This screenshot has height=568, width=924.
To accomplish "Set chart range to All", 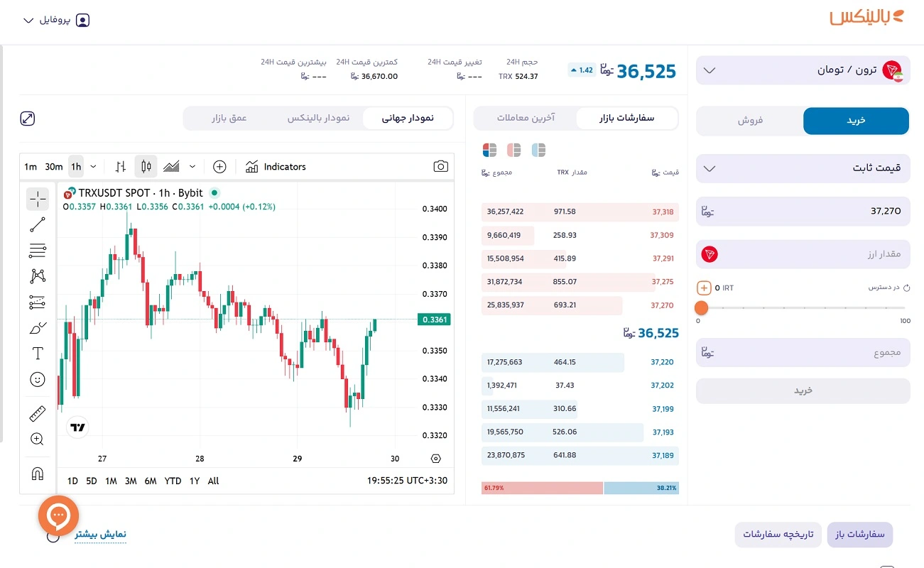I will (213, 481).
